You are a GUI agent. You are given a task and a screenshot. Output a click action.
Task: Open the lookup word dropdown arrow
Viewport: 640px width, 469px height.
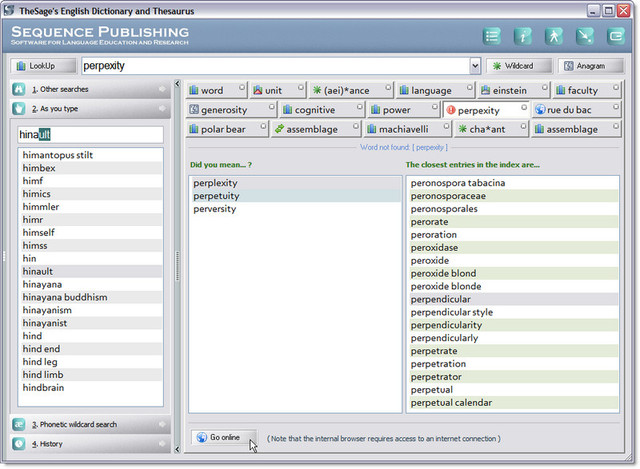475,66
